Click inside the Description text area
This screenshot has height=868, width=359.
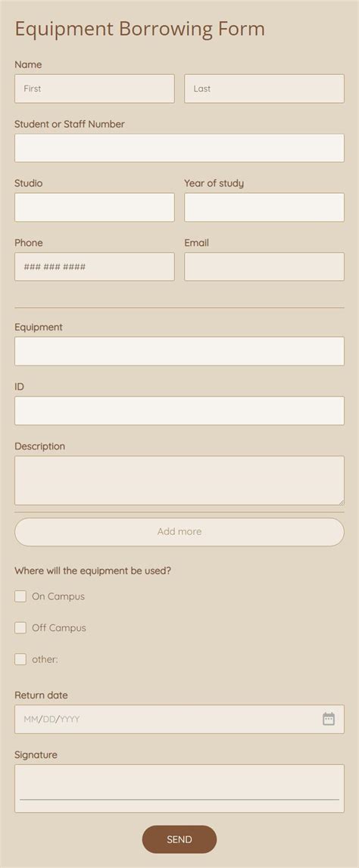[179, 481]
